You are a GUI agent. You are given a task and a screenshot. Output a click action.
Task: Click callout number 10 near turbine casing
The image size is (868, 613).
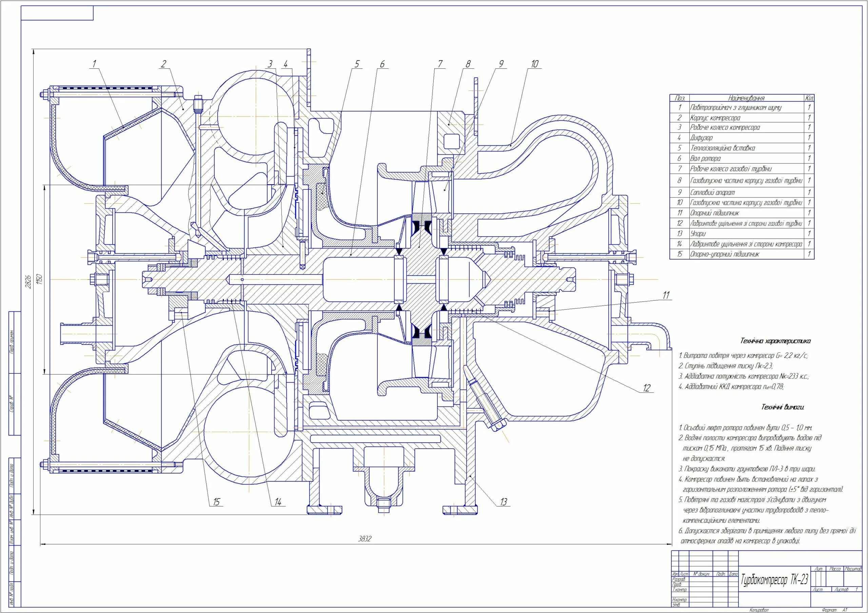point(535,64)
